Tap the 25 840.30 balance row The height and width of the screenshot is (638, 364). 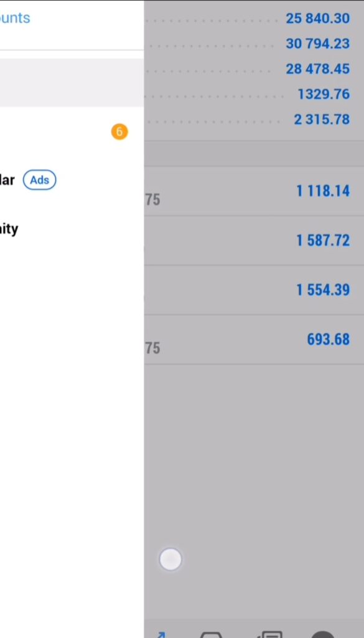tap(254, 18)
